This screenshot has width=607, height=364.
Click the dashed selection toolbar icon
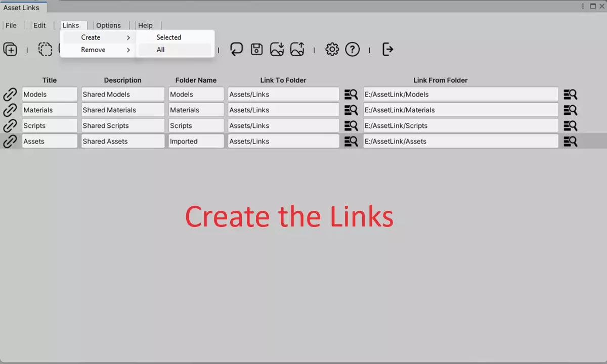point(45,49)
